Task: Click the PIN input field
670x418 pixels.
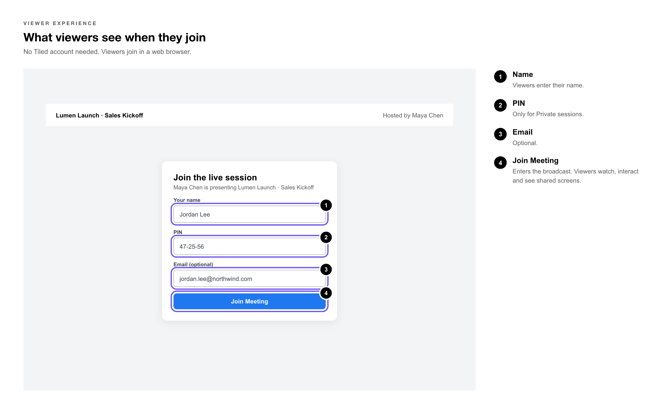Action: [x=250, y=246]
